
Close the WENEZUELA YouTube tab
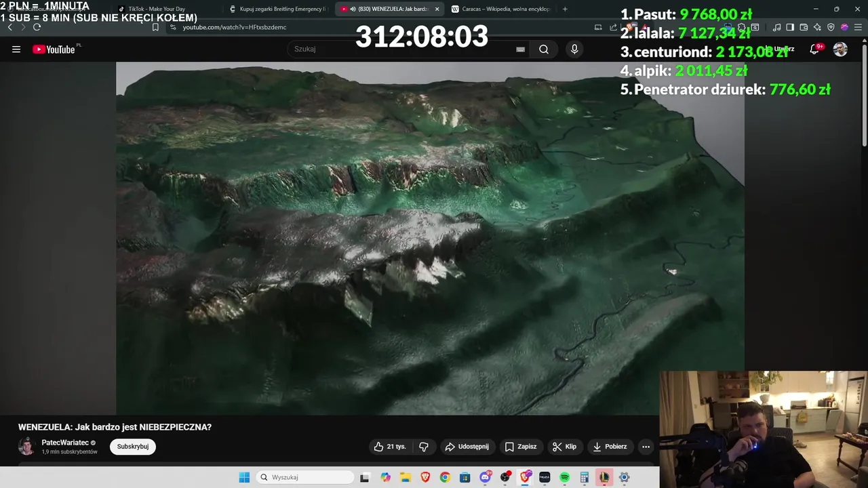click(x=437, y=9)
